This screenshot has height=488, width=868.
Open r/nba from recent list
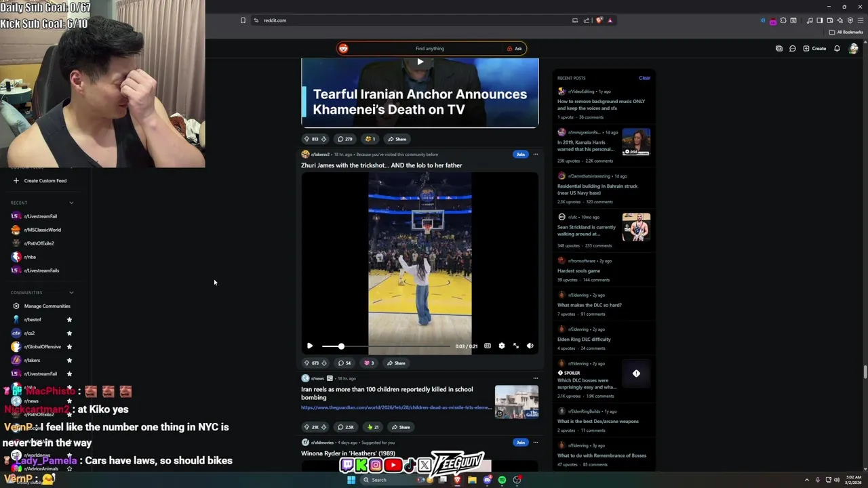pyautogui.click(x=30, y=257)
